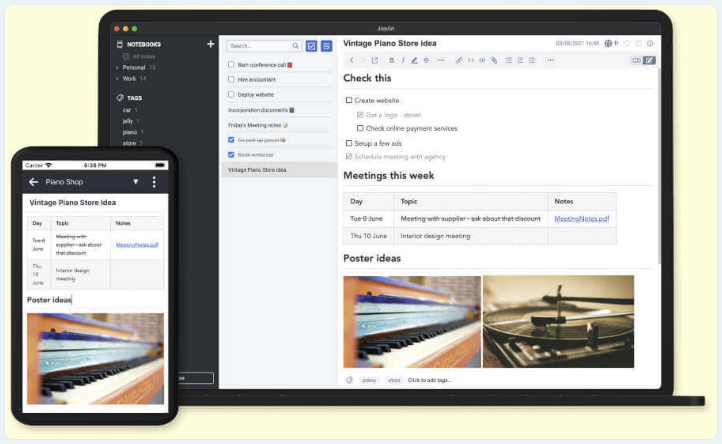This screenshot has width=722, height=444.
Task: Click the spell checker globe icon
Action: [608, 43]
